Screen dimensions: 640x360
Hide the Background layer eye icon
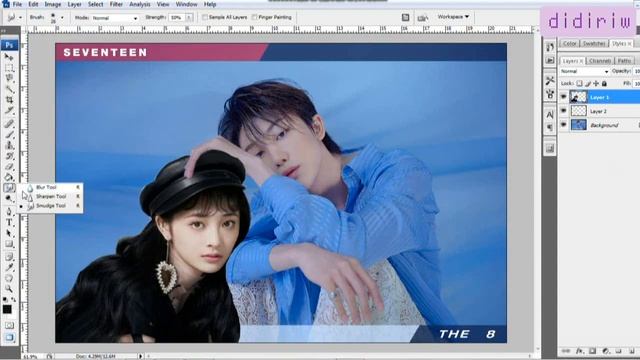[564, 125]
